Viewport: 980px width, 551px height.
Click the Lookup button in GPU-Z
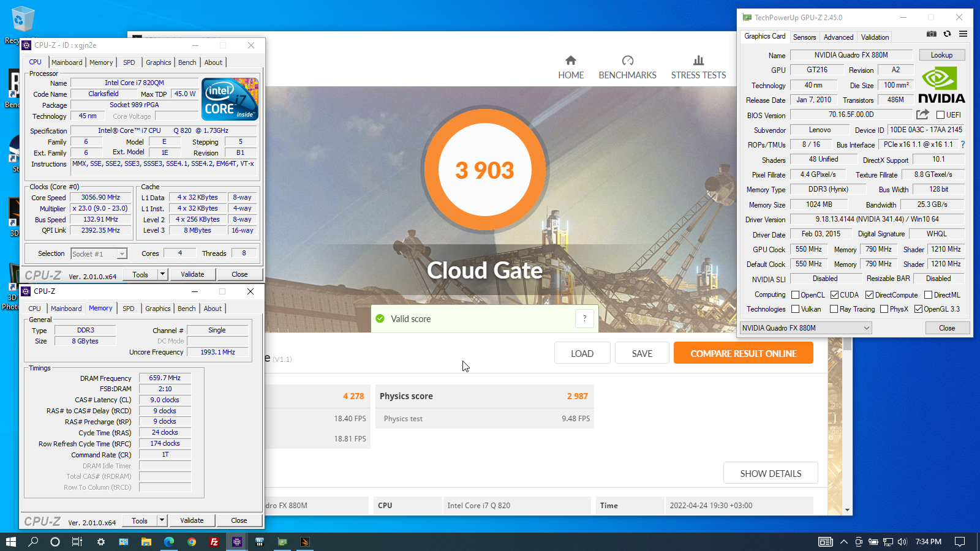941,55
